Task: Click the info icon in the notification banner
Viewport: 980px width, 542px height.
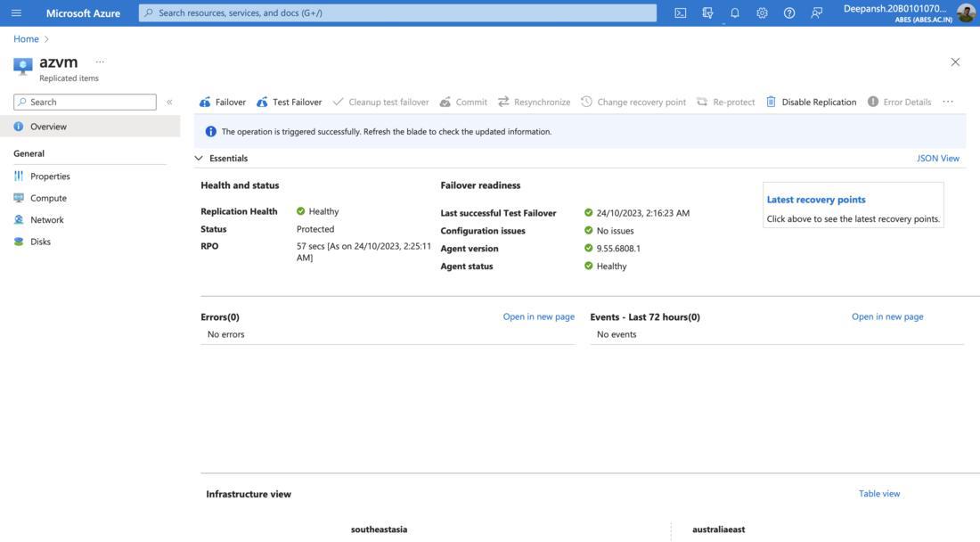Action: [x=210, y=132]
